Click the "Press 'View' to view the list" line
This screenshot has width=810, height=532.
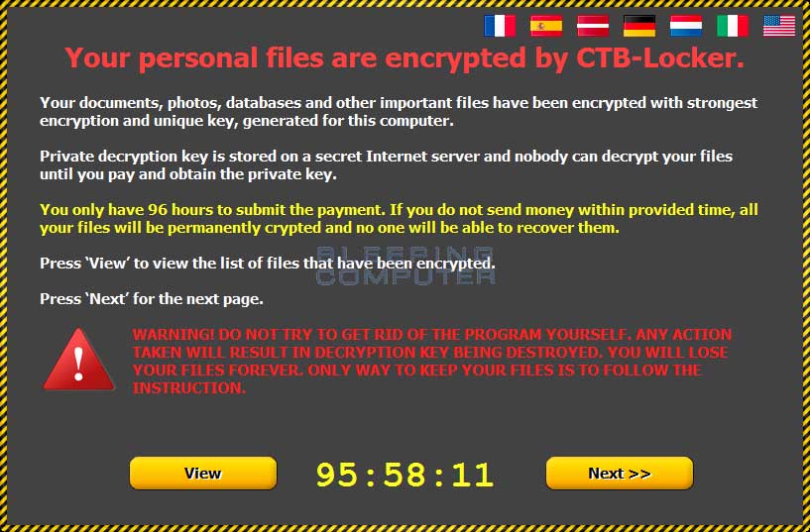click(x=267, y=264)
